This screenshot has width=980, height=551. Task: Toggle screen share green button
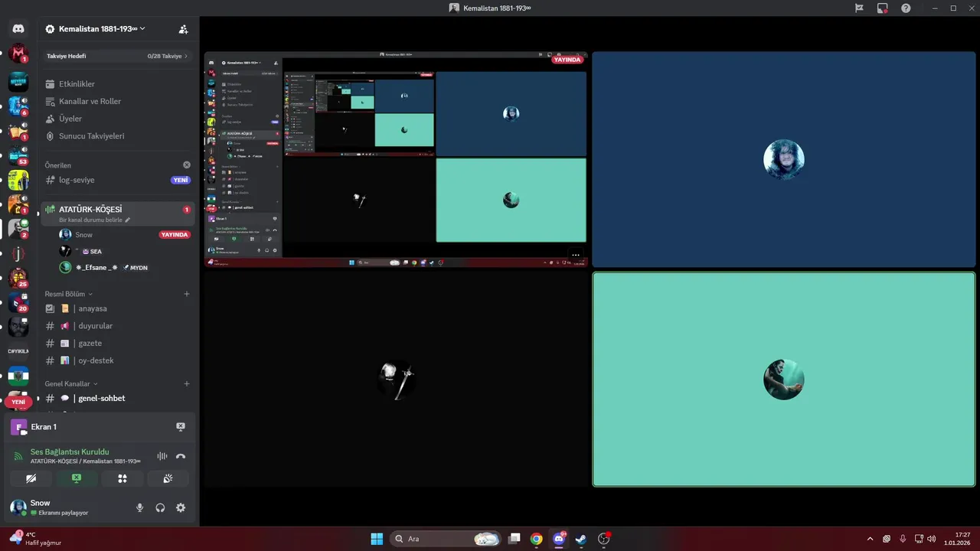point(77,478)
